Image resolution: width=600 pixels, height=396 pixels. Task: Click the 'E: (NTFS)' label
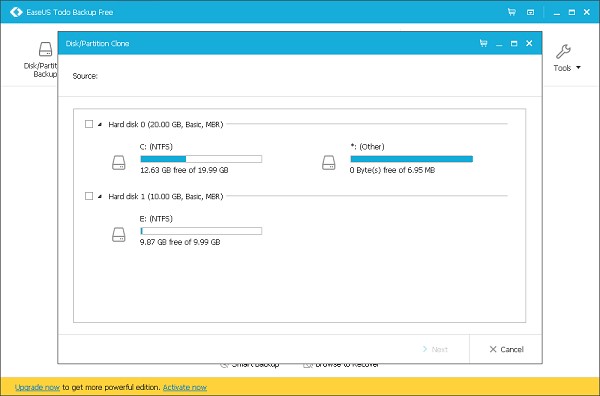pyautogui.click(x=156, y=218)
